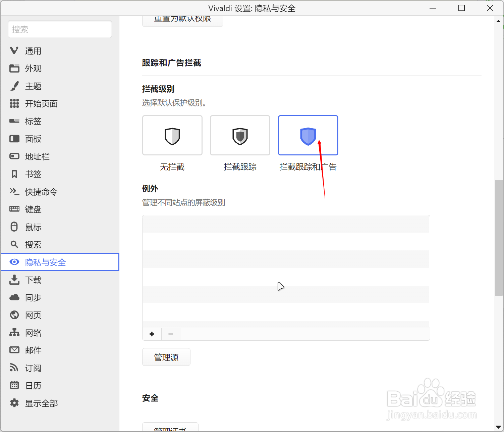This screenshot has height=432, width=504.
Task: Select the 无拦截 blocking level option
Action: tap(172, 135)
